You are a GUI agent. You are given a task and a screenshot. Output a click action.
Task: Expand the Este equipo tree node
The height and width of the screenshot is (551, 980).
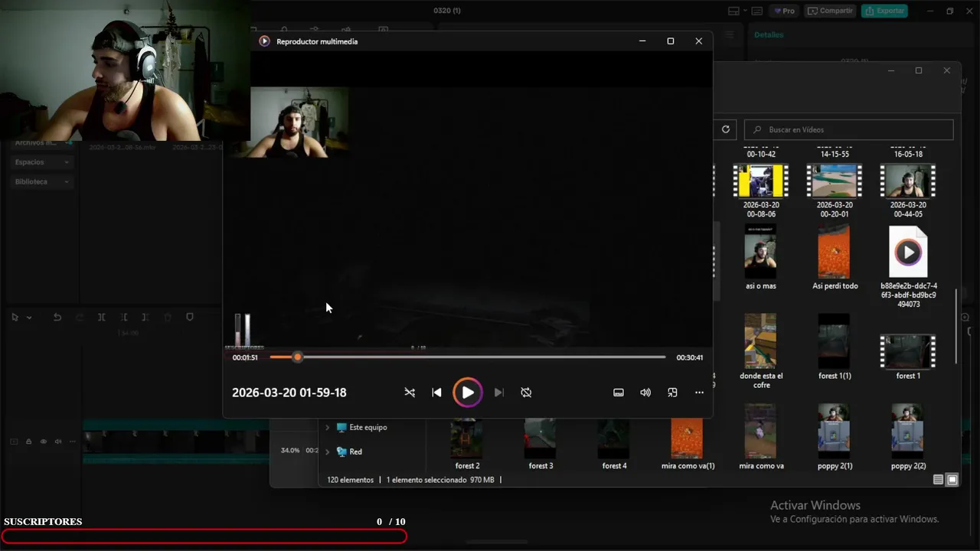pos(328,428)
